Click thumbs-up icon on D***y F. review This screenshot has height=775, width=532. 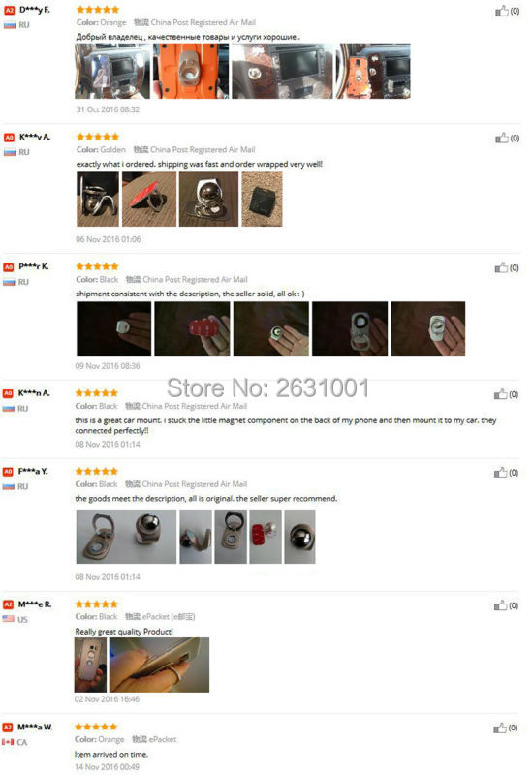[502, 11]
